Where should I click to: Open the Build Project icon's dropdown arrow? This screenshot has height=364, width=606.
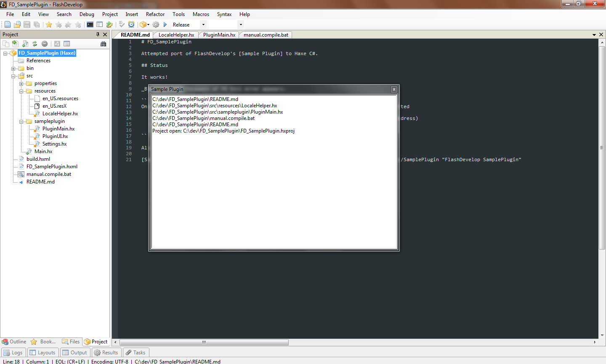(148, 24)
